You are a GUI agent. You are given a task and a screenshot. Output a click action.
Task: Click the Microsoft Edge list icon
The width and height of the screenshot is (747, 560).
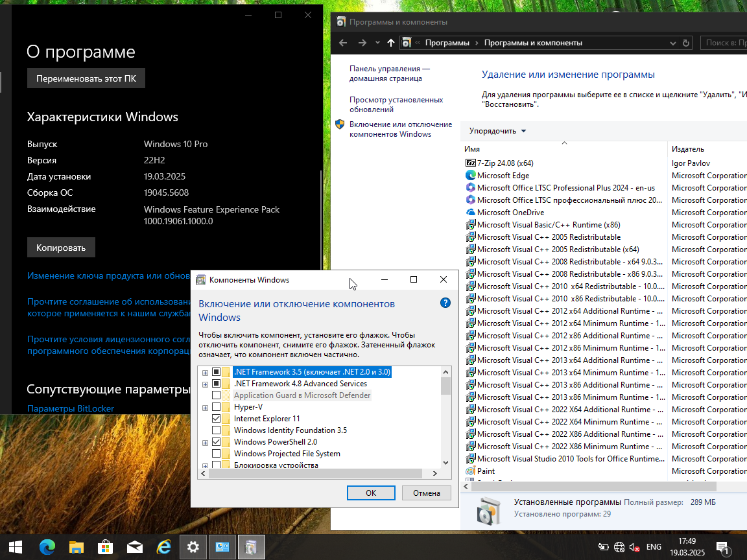471,176
